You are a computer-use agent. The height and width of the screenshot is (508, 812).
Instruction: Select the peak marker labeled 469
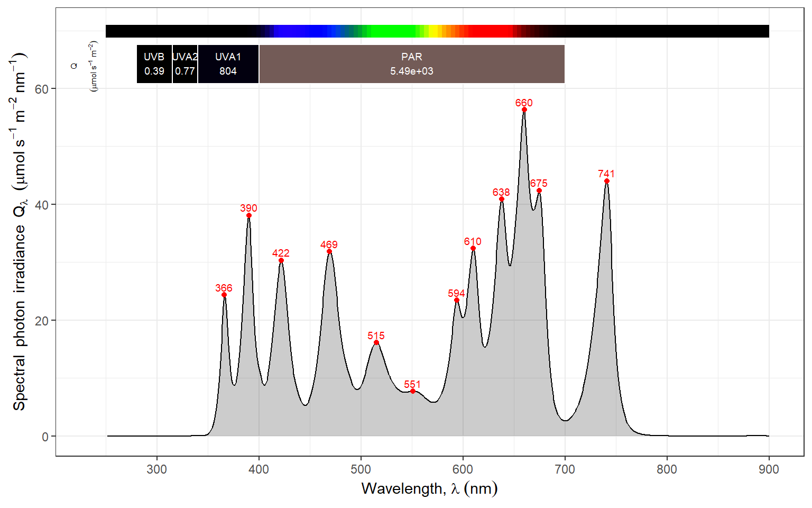(329, 251)
